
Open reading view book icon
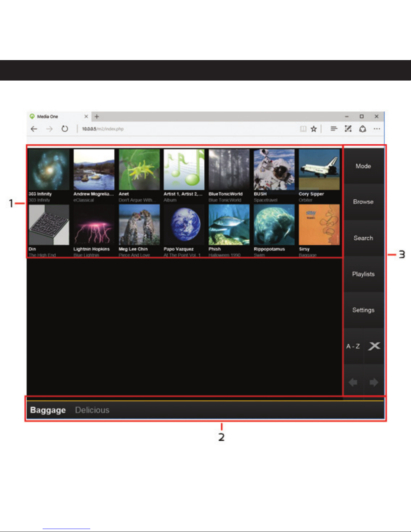(x=303, y=129)
